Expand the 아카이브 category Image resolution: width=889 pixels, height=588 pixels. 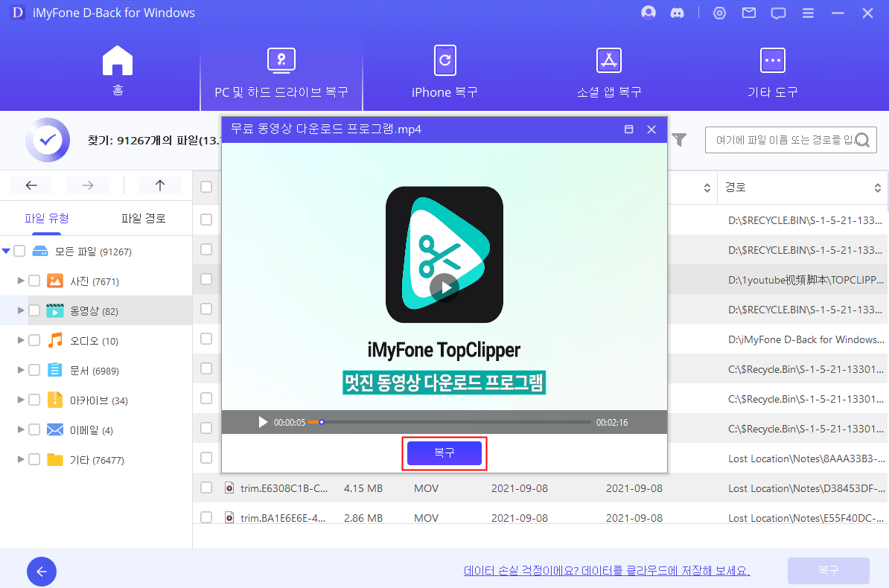(20, 400)
